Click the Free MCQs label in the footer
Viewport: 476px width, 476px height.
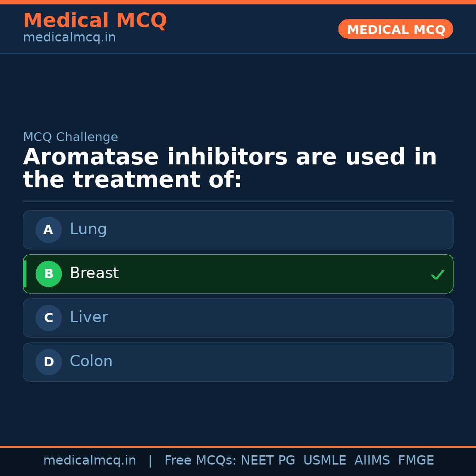click(200, 461)
